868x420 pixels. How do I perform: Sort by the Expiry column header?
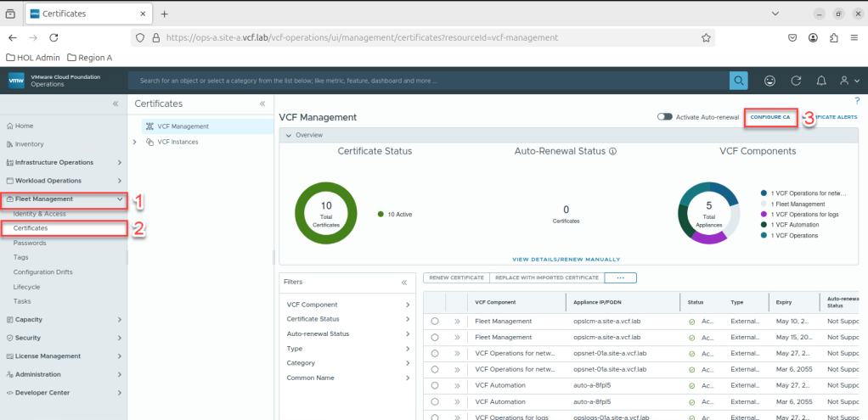pyautogui.click(x=784, y=303)
